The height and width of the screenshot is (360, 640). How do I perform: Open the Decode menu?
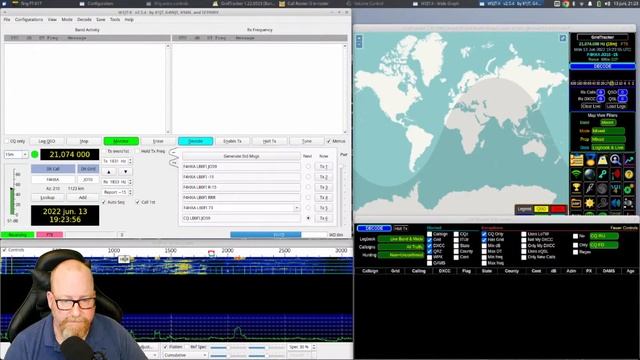[x=84, y=20]
